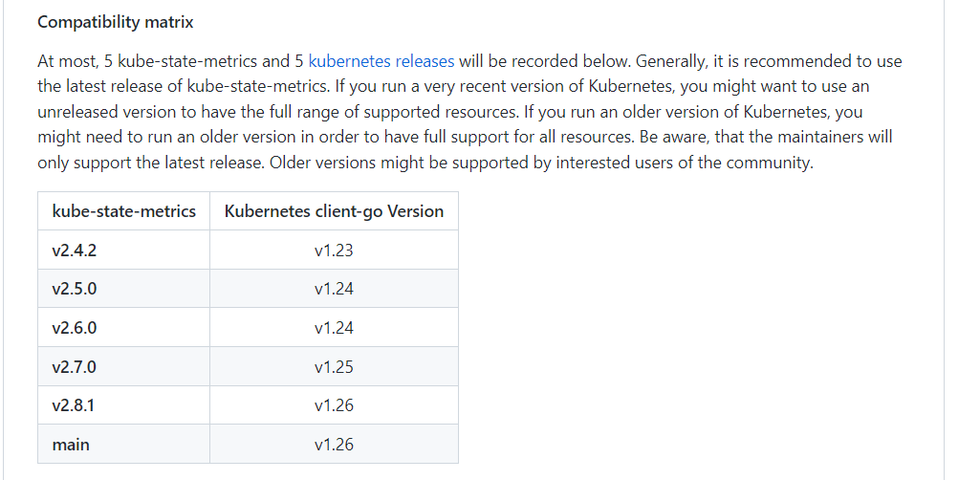Image resolution: width=980 pixels, height=480 pixels.
Task: Open the kubernetes releases link
Action: tap(381, 61)
